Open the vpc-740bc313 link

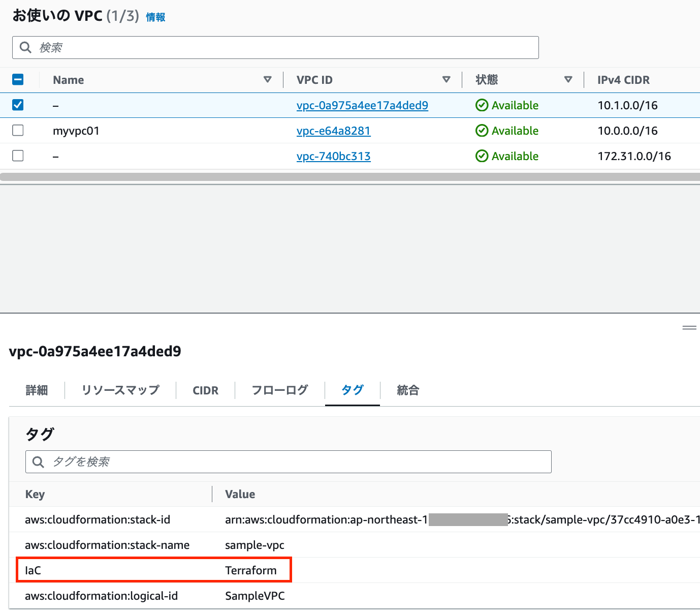pos(333,156)
